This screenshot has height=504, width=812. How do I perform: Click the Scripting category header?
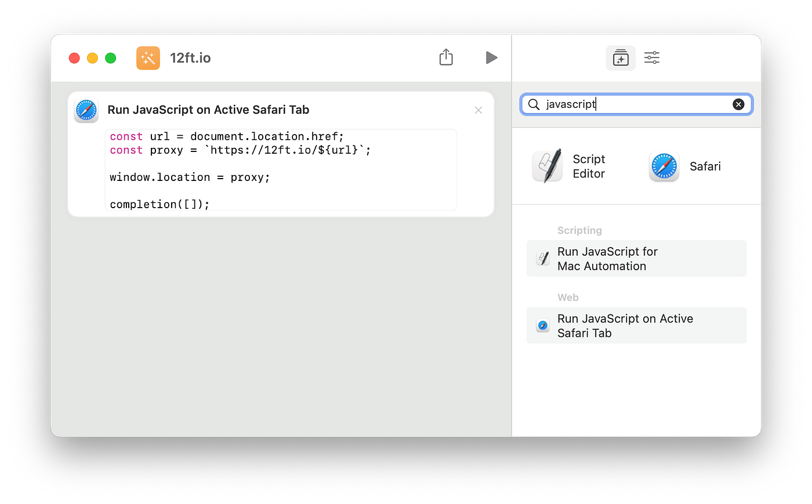tap(579, 230)
